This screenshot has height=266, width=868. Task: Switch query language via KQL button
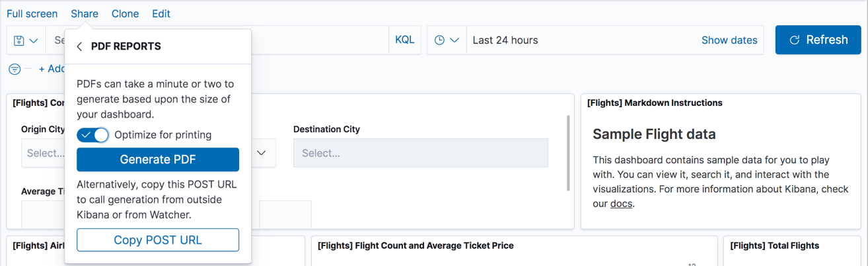coord(404,40)
